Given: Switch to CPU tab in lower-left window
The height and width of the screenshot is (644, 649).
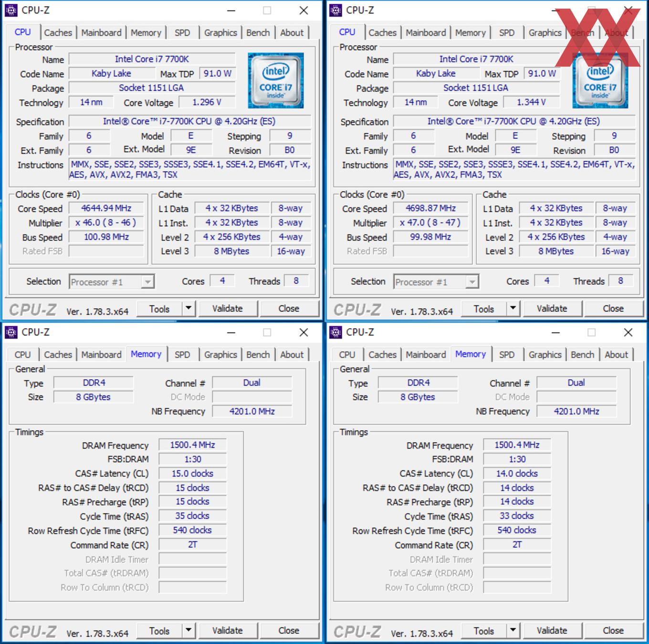Looking at the screenshot, I should click(22, 355).
